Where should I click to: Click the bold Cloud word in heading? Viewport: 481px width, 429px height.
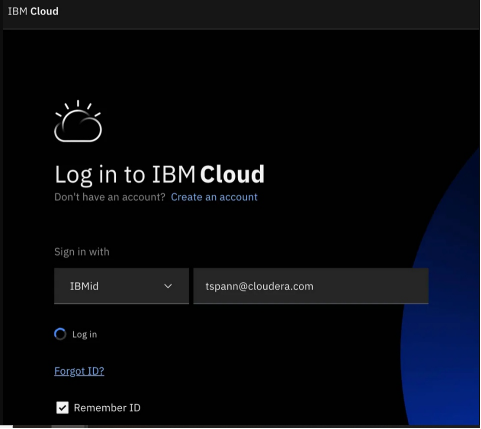pos(232,174)
